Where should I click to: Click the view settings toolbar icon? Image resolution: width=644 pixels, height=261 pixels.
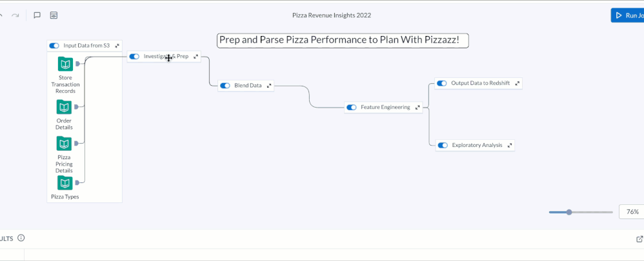pos(54,15)
